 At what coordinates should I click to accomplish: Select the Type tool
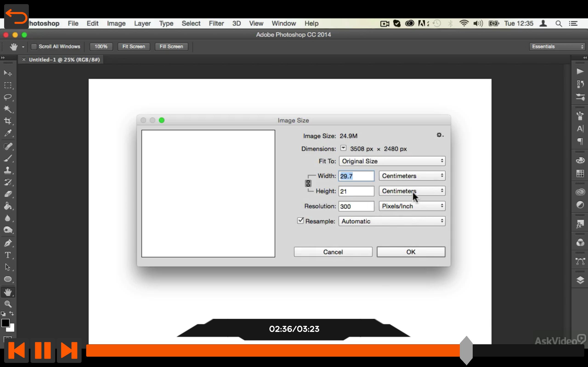(8, 255)
